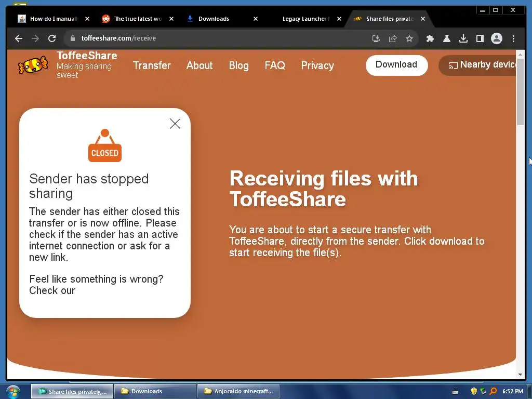Close the 'How do I manually' tab
Screen dimensions: 532x399
[87, 19]
